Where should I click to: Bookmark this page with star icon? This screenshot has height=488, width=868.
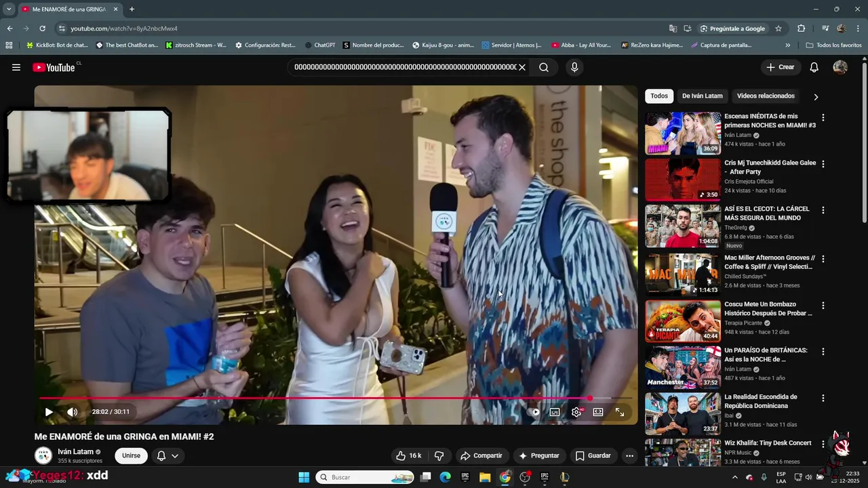pyautogui.click(x=778, y=28)
